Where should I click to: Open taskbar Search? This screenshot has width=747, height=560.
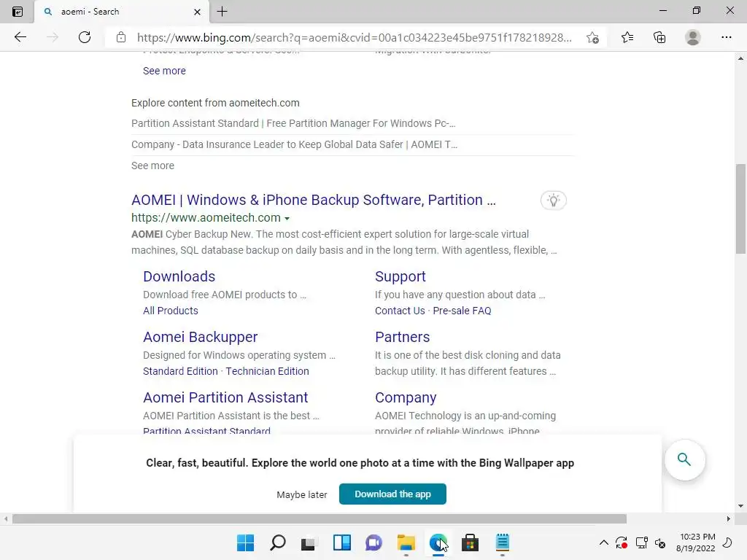pyautogui.click(x=277, y=542)
